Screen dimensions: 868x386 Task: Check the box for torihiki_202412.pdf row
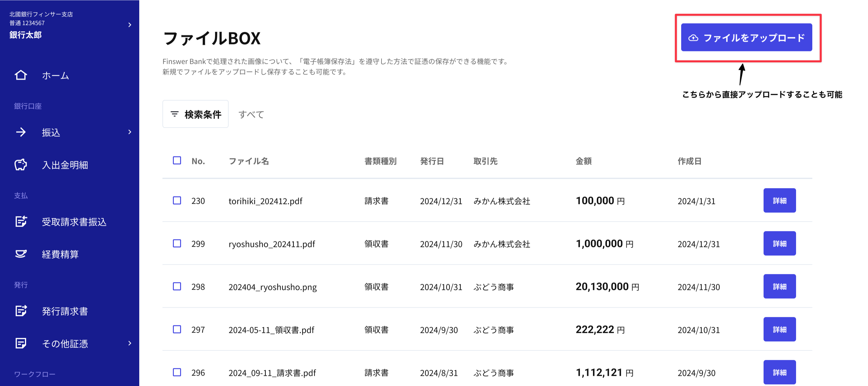177,201
